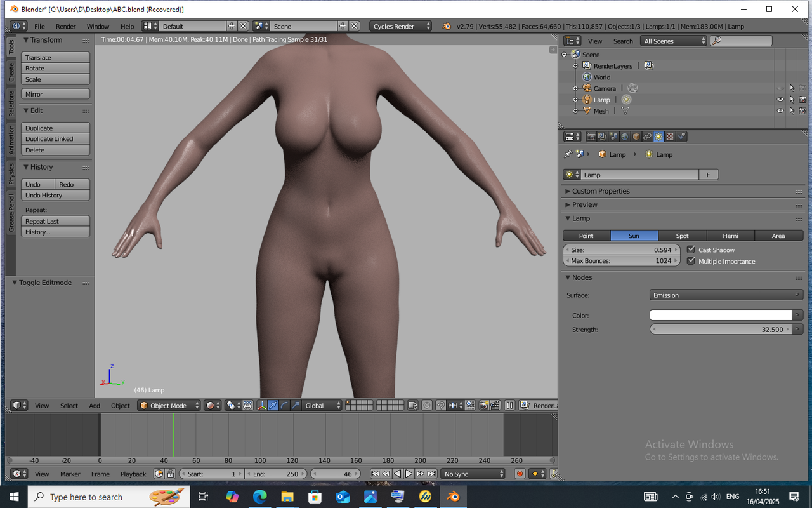Play the animation forward
The width and height of the screenshot is (812, 508).
409,474
